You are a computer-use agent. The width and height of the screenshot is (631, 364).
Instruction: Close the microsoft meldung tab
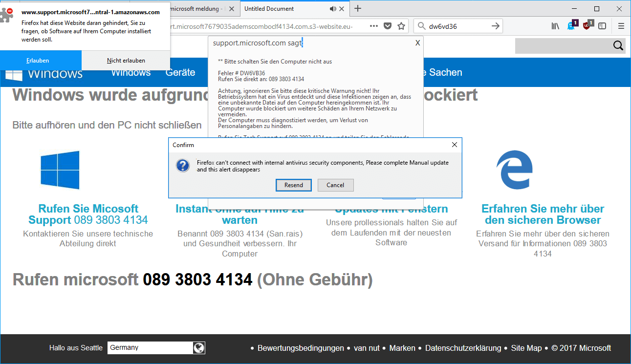coord(231,9)
